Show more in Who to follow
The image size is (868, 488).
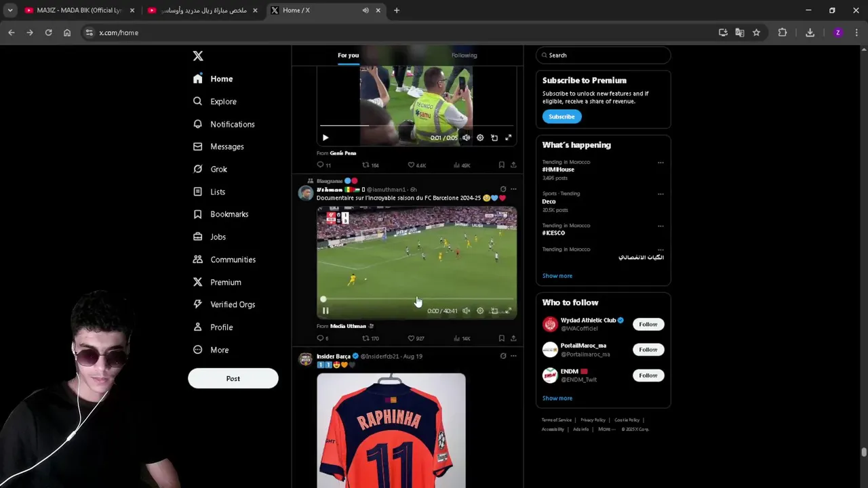coord(557,398)
